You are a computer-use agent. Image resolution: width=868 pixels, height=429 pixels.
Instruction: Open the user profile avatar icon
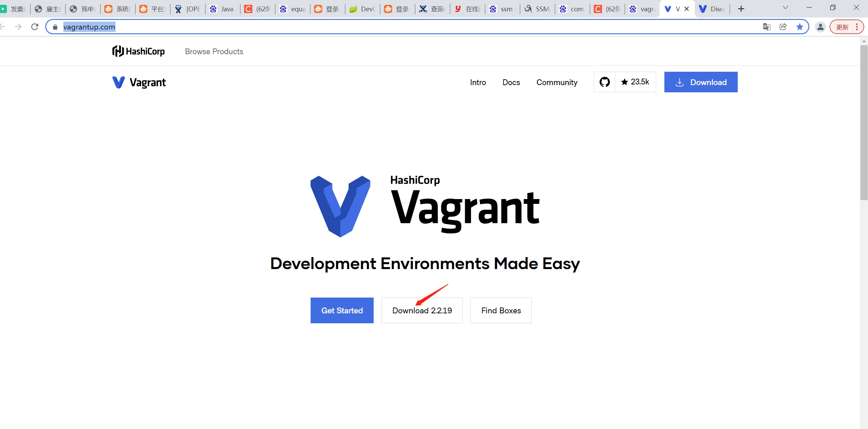[x=820, y=27]
